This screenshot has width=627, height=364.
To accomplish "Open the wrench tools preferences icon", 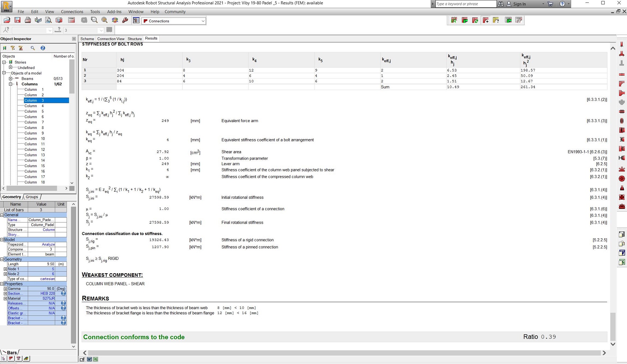I will tap(125, 20).
